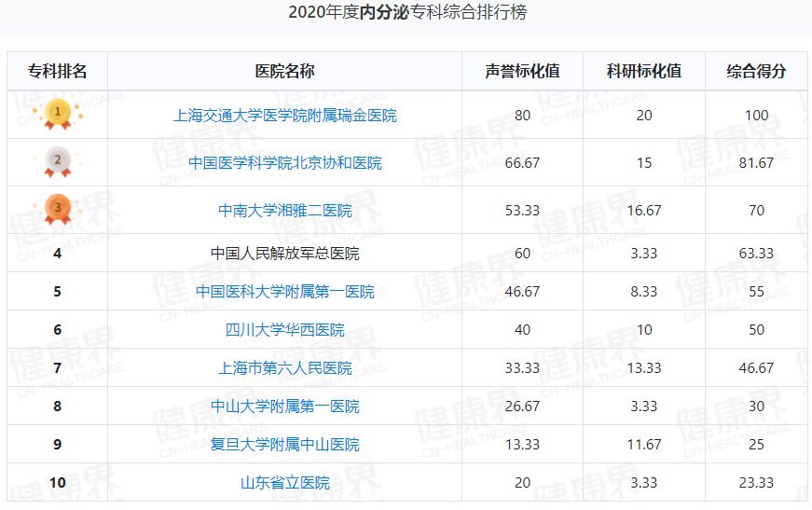Click the silver rank 2 medal icon

pos(58,162)
